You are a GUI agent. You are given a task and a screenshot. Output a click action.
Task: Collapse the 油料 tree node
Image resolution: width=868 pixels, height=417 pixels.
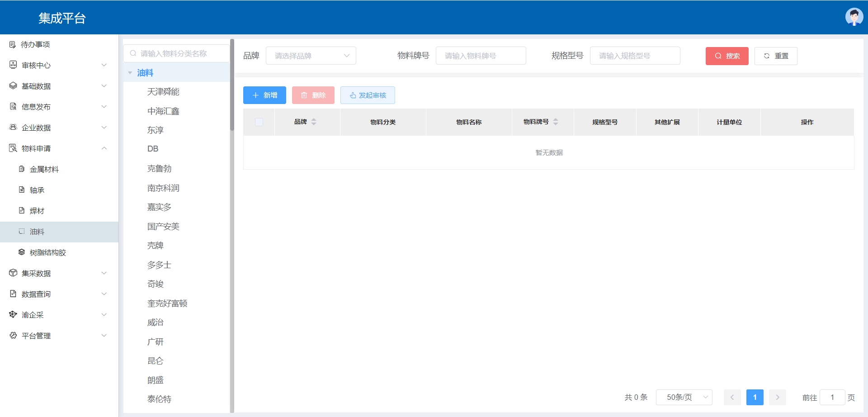click(130, 73)
